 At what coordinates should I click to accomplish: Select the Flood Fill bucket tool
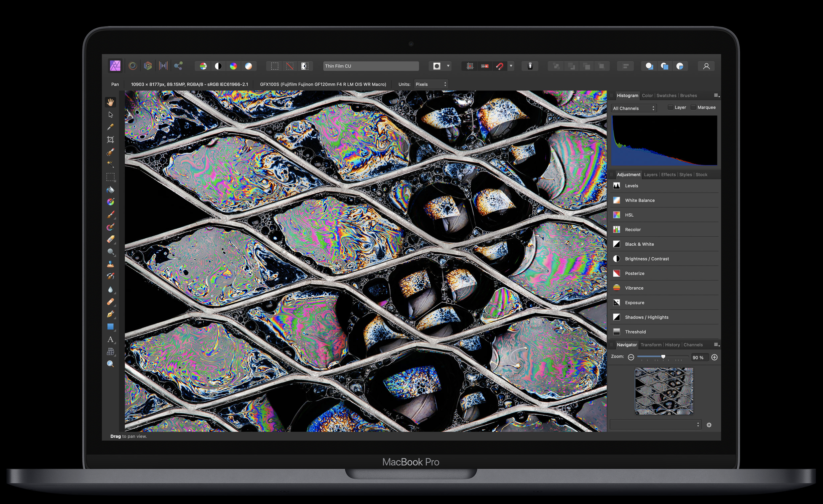tap(110, 190)
